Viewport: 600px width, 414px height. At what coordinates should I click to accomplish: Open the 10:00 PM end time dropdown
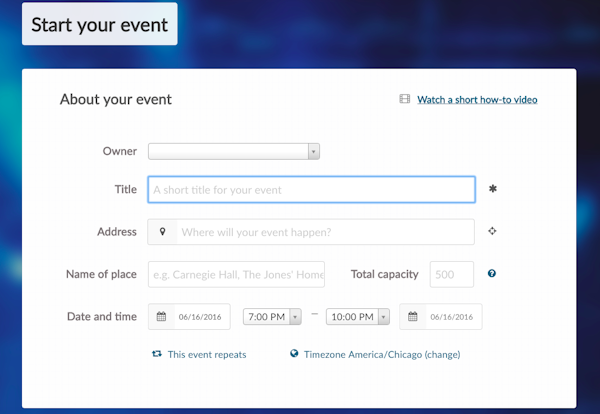click(x=358, y=317)
